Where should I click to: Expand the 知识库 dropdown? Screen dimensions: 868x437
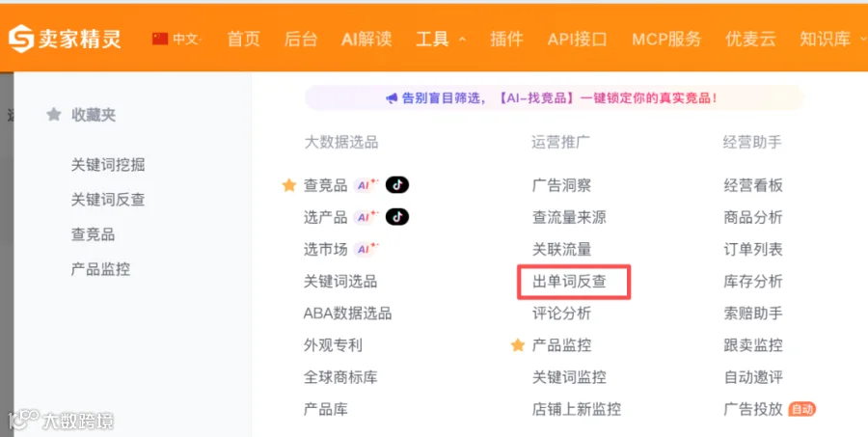863,40
